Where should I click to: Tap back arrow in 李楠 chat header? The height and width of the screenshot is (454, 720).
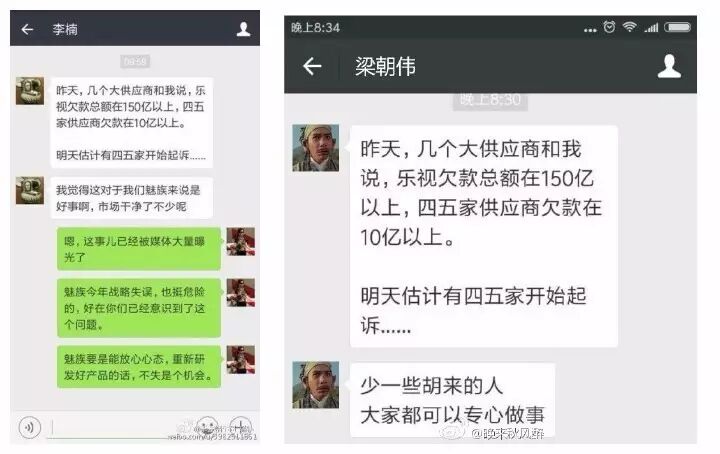[27, 29]
